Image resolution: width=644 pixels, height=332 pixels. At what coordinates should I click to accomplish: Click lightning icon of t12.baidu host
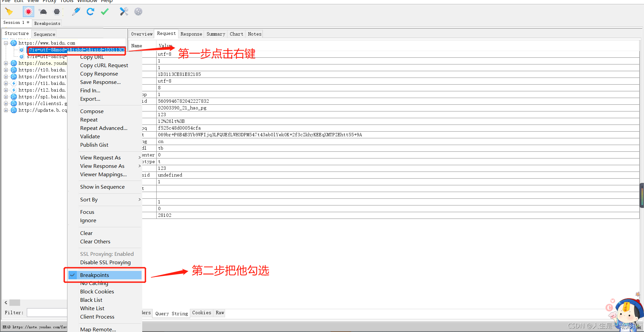point(14,90)
